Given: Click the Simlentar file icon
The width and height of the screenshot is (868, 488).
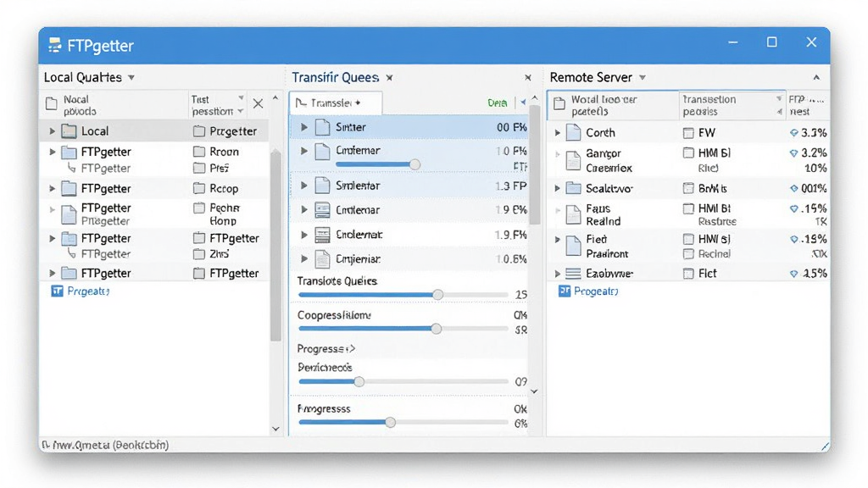Looking at the screenshot, I should (x=322, y=186).
